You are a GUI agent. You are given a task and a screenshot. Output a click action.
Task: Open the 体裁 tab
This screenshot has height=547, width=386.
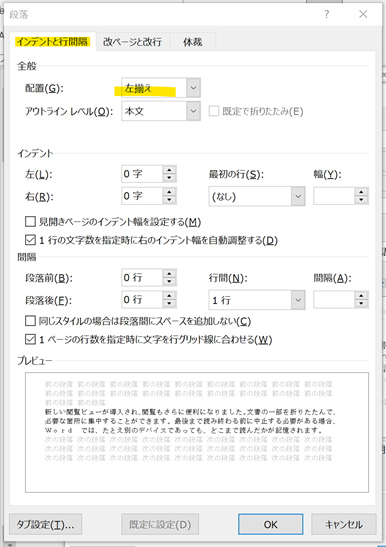pyautogui.click(x=193, y=42)
